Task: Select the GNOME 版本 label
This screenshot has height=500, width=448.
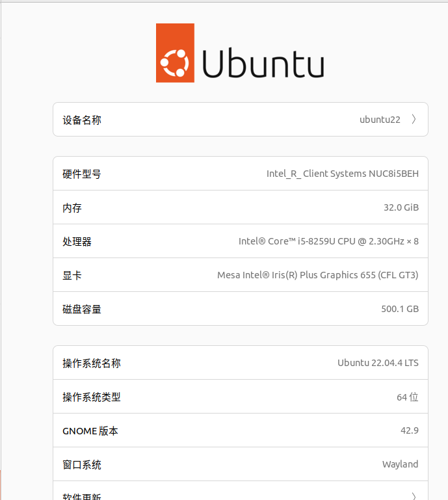Action: [90, 431]
